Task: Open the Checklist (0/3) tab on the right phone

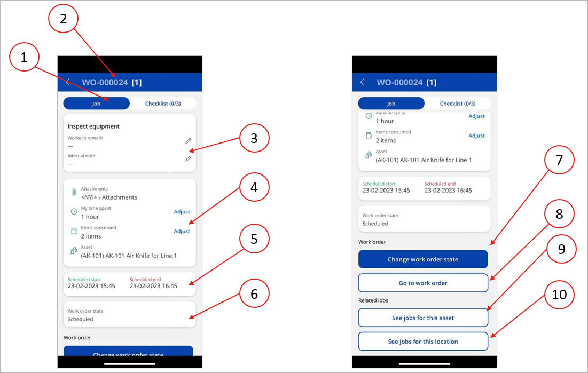Action: coord(458,104)
